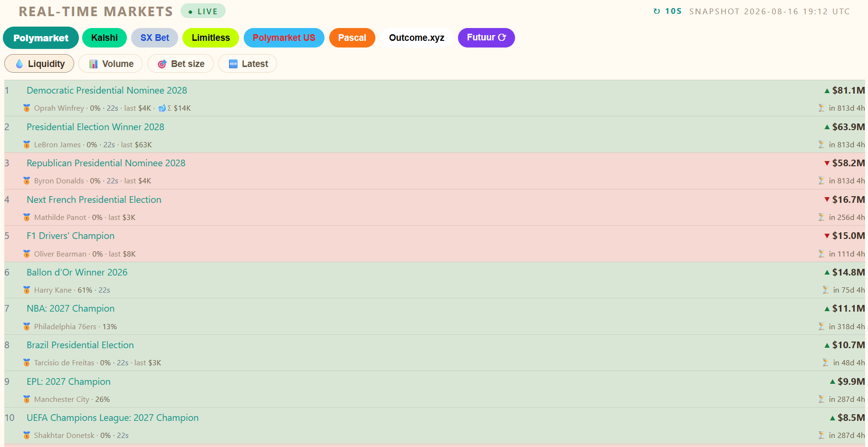Viewport: 868px width, 447px height.
Task: Open EPL: 2027 Champion market
Action: [x=68, y=381]
